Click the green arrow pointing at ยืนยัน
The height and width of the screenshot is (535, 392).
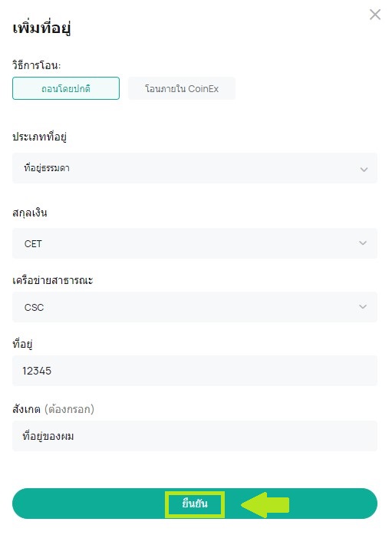pos(265,504)
